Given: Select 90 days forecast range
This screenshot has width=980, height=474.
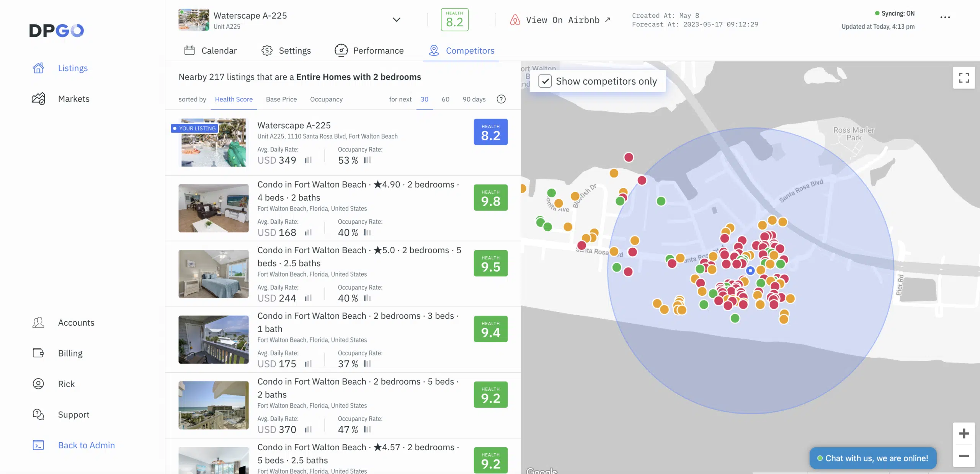Looking at the screenshot, I should pyautogui.click(x=474, y=99).
